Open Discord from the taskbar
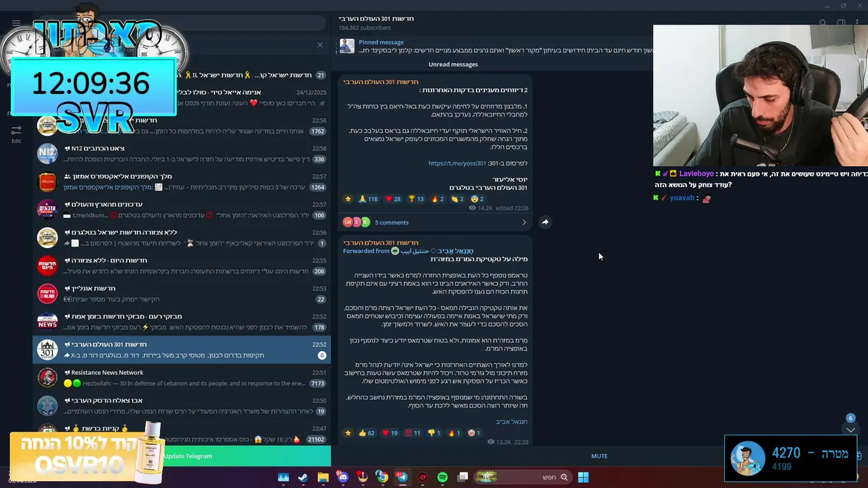Image resolution: width=868 pixels, height=488 pixels. coord(342,477)
